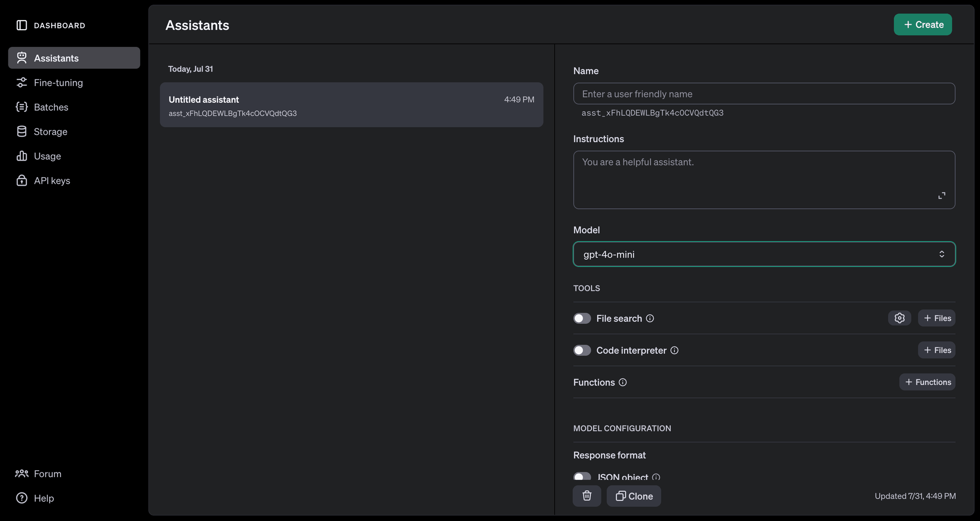Image resolution: width=980 pixels, height=521 pixels.
Task: Expand the Instructions box with the expand icon
Action: pyautogui.click(x=941, y=196)
